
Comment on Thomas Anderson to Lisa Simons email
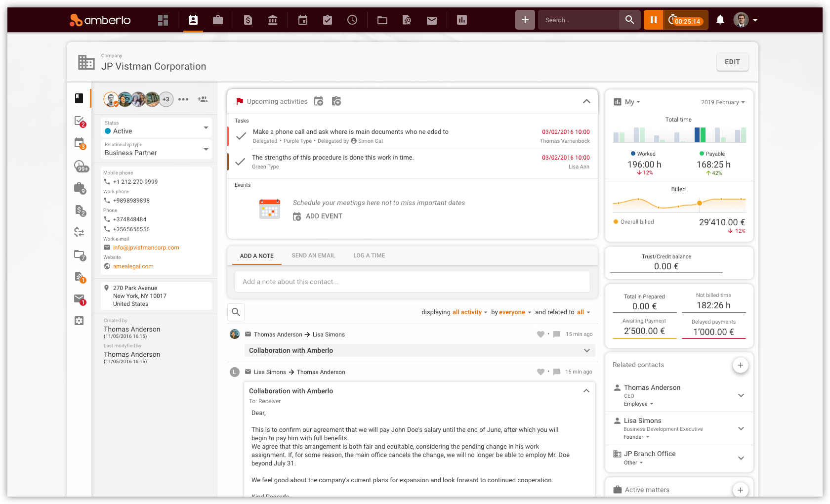pos(557,335)
